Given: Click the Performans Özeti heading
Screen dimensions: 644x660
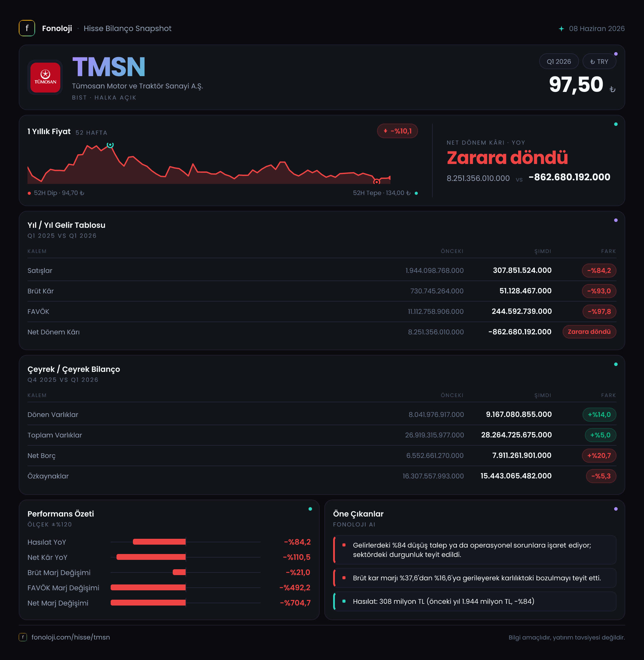Looking at the screenshot, I should pos(61,514).
